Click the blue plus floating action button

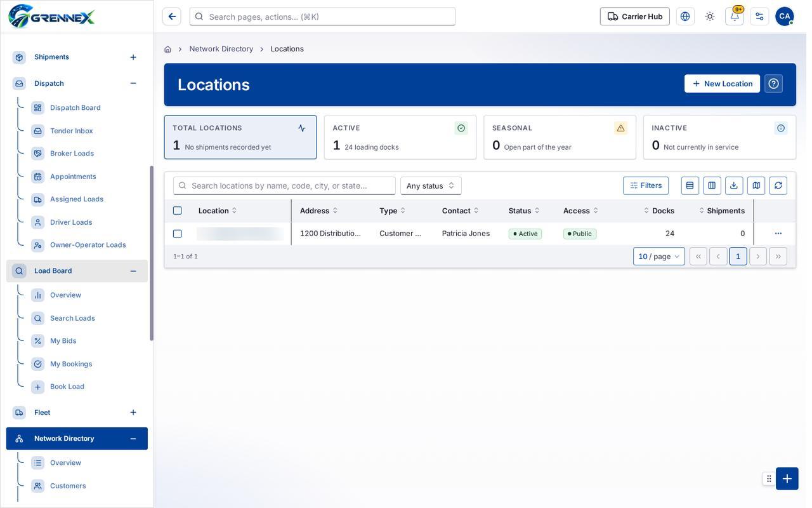coord(787,479)
